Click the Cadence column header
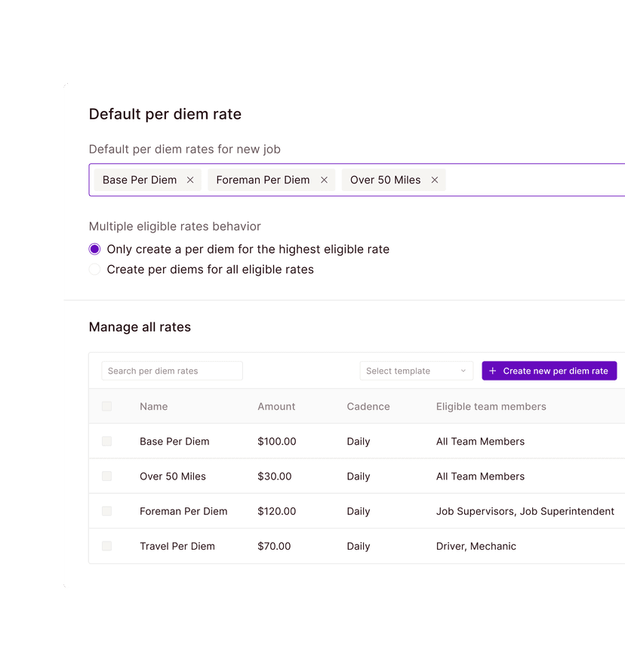625x672 pixels. click(x=368, y=406)
